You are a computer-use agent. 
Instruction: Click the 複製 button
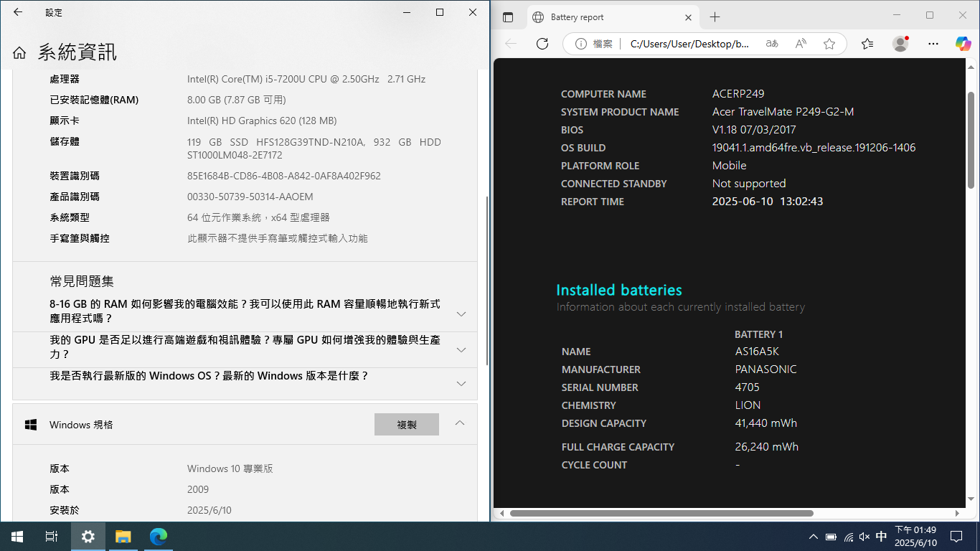407,424
